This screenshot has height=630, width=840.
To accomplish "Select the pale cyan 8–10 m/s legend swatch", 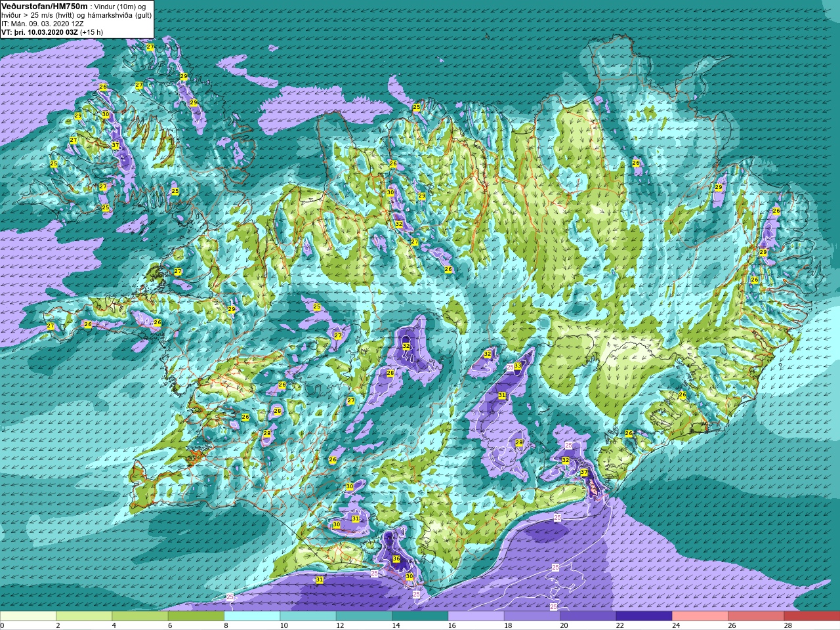I will 252,616.
